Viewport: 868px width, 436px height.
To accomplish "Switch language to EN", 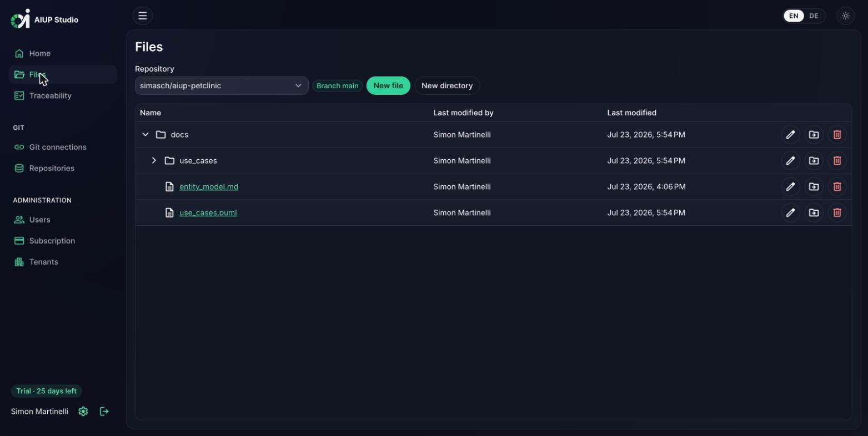I will pyautogui.click(x=794, y=16).
